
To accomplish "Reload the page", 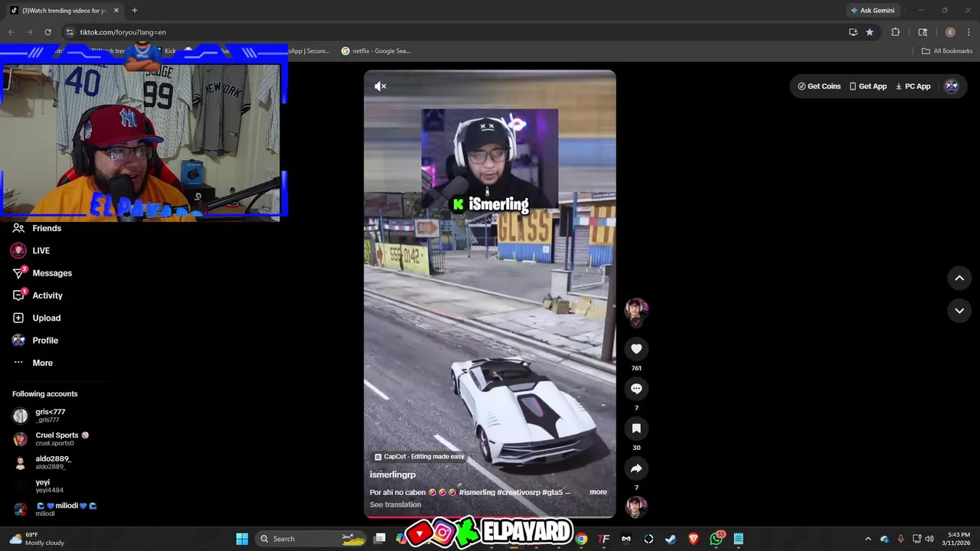I will point(47,32).
